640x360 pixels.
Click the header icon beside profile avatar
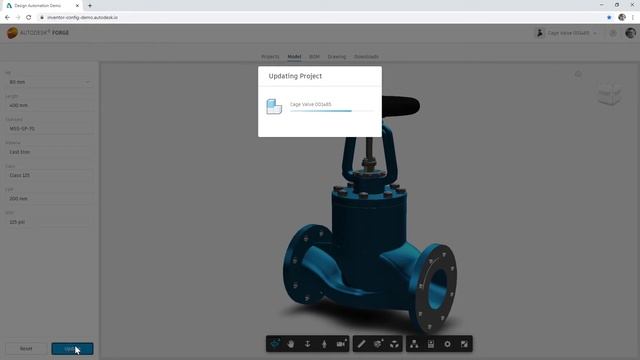613,33
